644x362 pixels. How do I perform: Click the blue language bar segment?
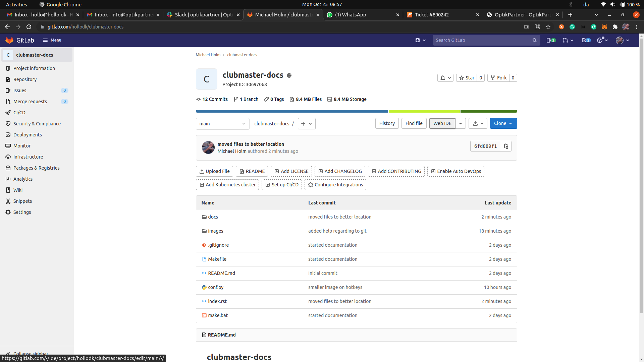click(x=292, y=111)
